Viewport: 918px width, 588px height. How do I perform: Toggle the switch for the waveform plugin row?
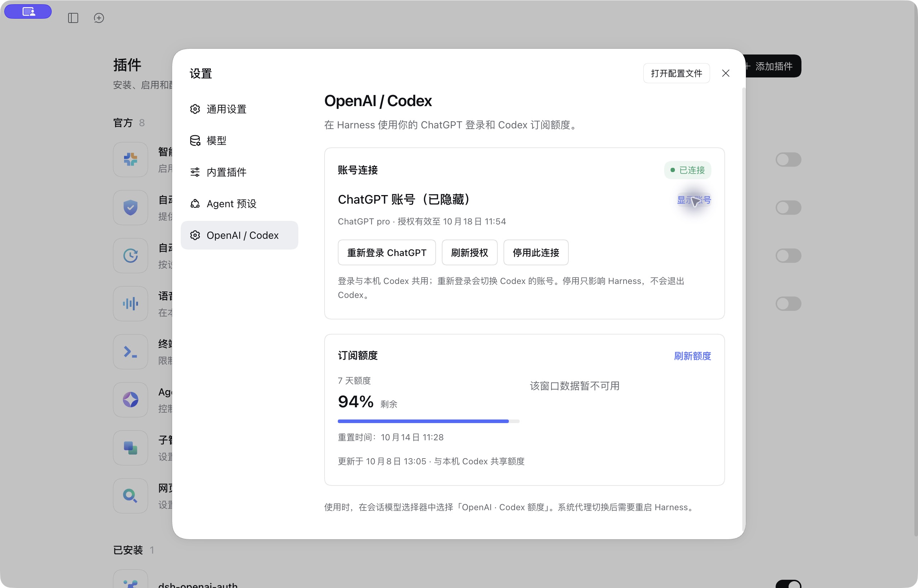[x=788, y=304]
